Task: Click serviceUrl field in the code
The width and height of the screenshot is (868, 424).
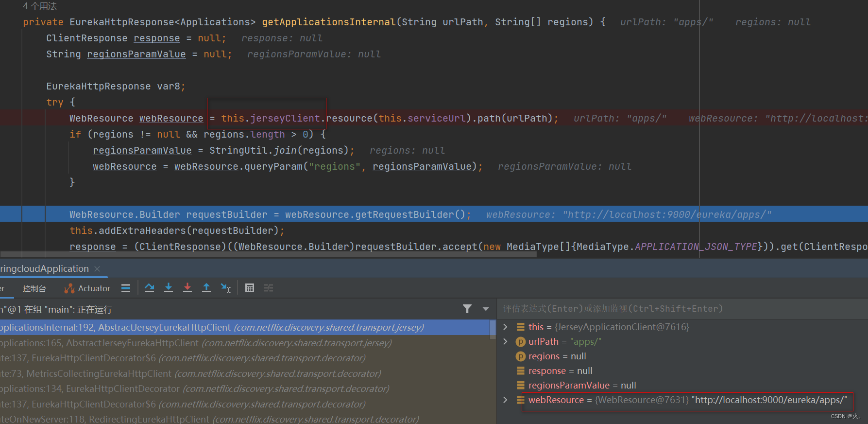Action: pos(436,118)
